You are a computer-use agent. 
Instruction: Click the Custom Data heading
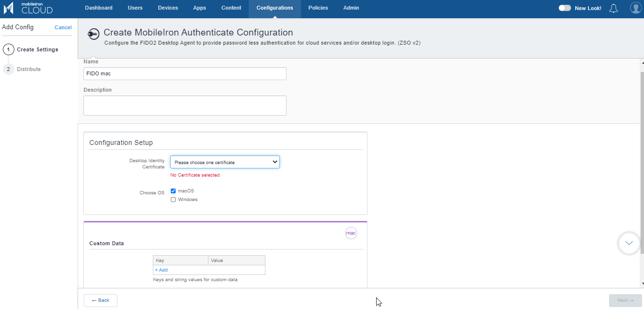[x=107, y=243]
